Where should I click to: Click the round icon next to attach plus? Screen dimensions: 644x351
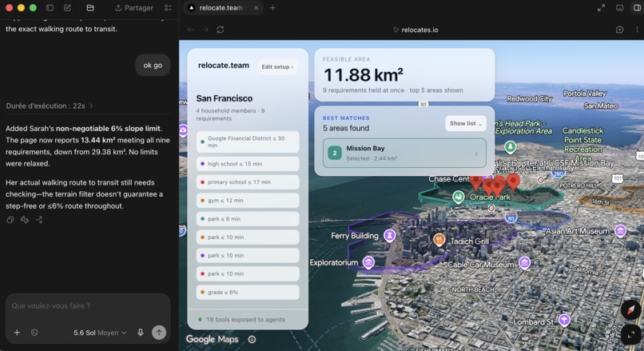(x=34, y=333)
